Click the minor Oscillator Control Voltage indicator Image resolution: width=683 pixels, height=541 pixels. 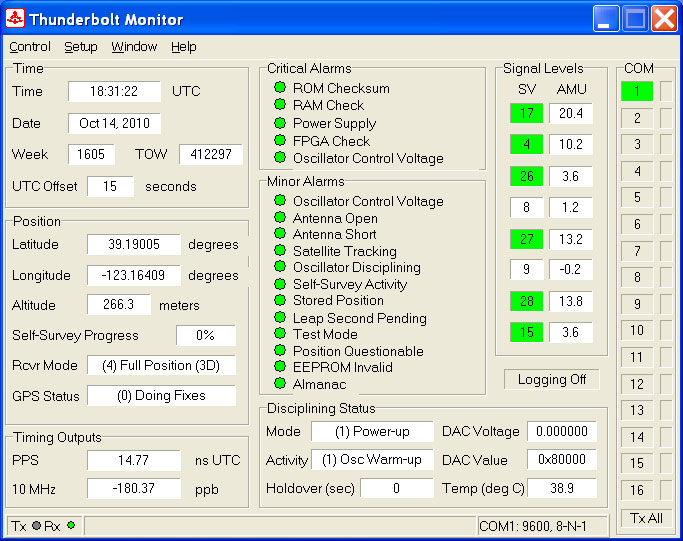pyautogui.click(x=280, y=200)
